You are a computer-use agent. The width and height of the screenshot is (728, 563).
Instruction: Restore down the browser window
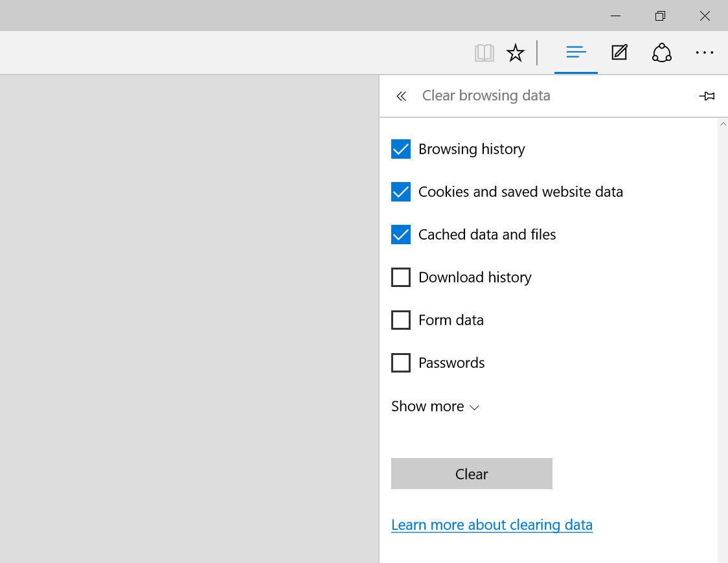click(x=660, y=16)
